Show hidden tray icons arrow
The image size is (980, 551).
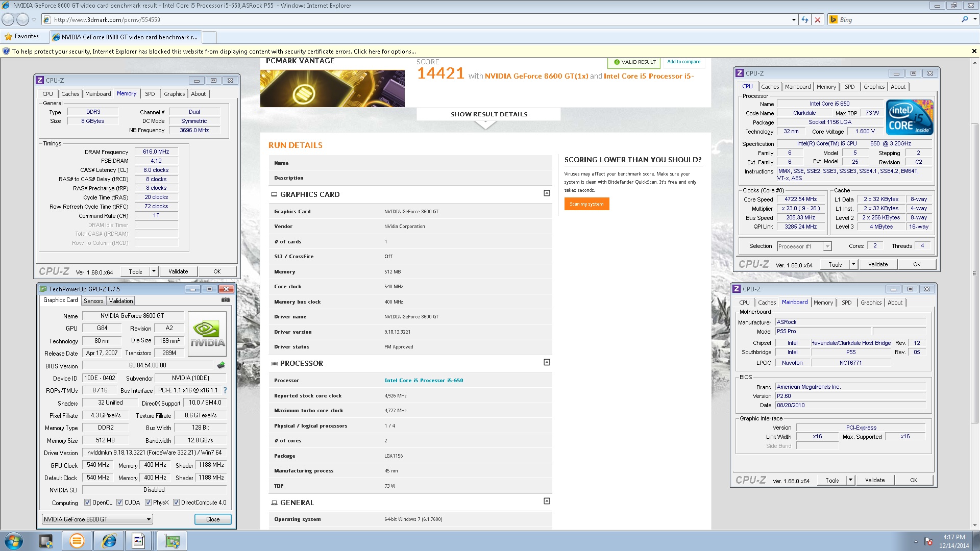point(916,541)
